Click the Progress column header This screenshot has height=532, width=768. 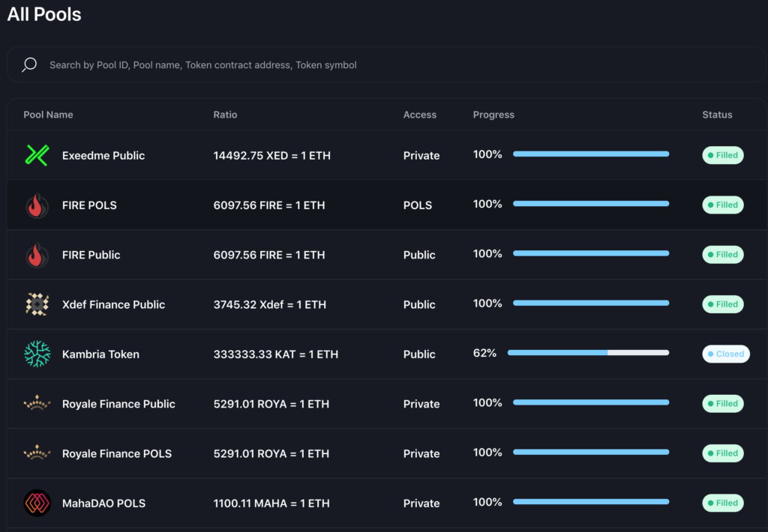click(x=493, y=115)
